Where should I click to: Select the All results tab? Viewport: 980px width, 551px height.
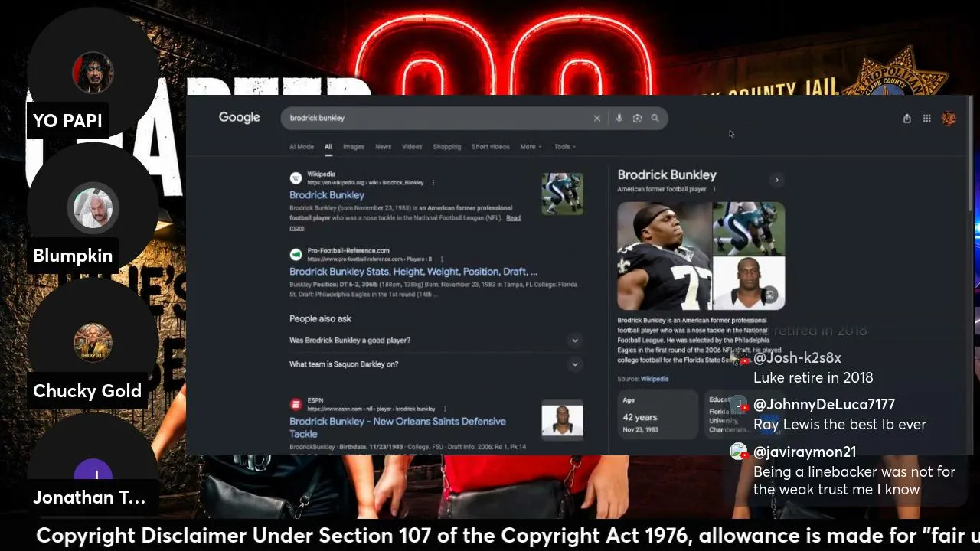click(x=328, y=147)
